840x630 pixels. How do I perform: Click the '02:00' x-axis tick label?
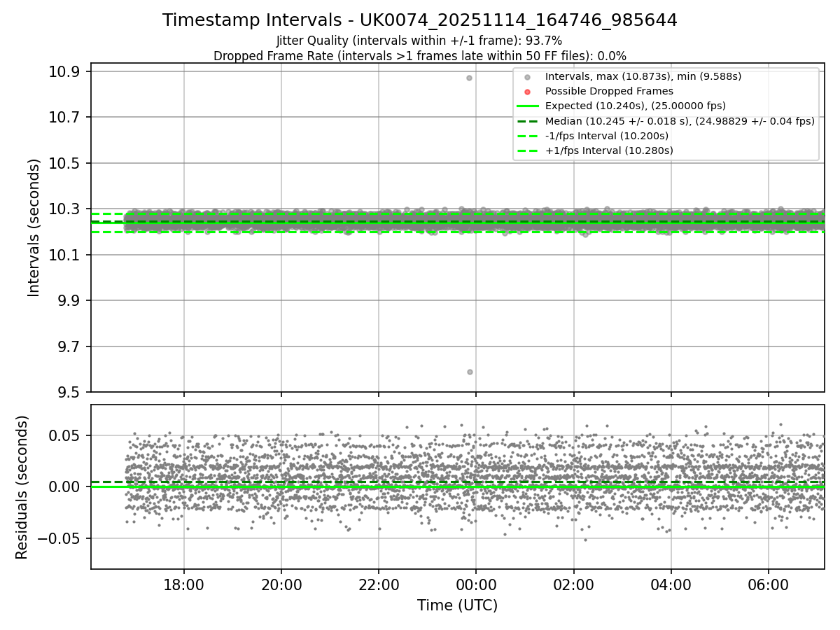(574, 584)
